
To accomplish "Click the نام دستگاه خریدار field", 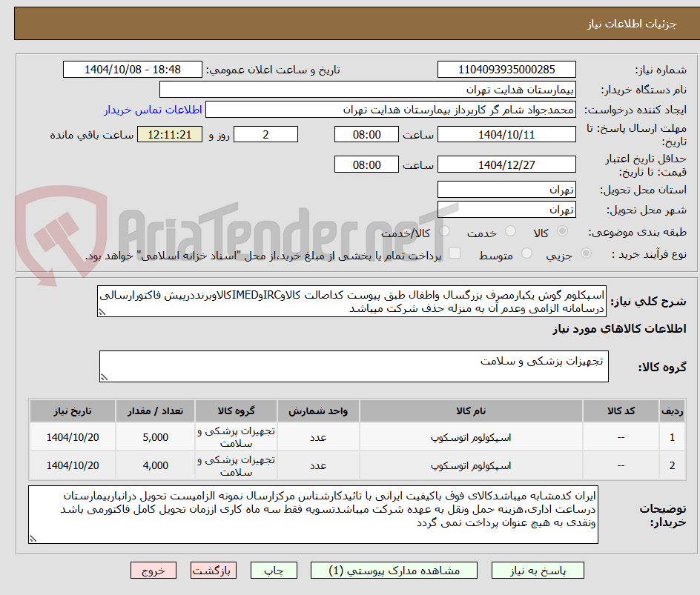I will click(x=367, y=90).
